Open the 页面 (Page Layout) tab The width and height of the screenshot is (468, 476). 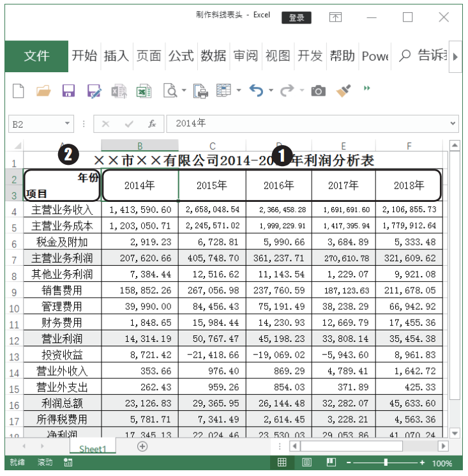(149, 56)
